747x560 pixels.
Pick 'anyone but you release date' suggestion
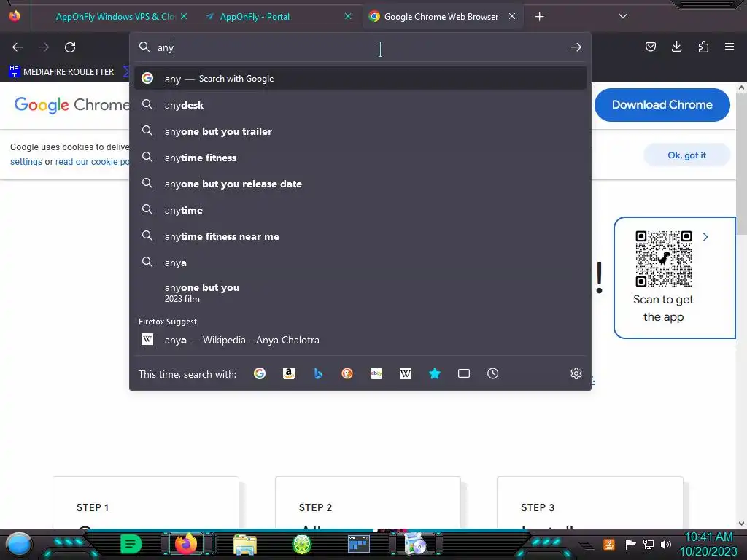coord(360,183)
